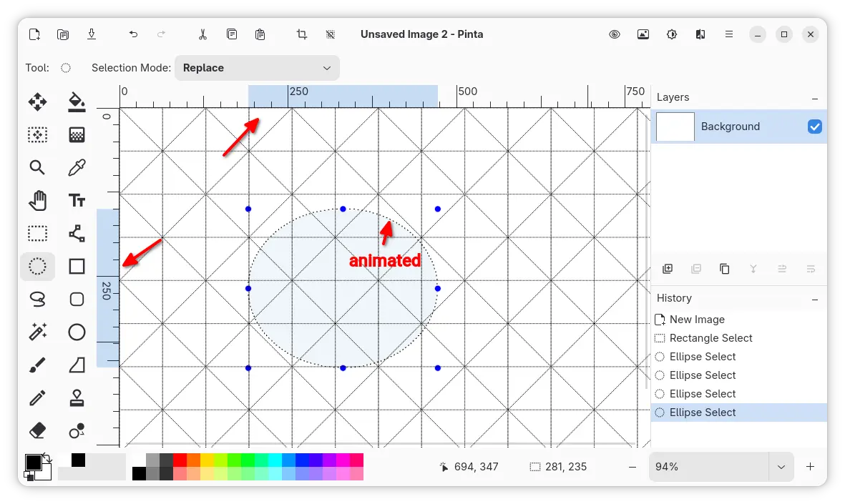Open the Adjustments menu
845x504 pixels.
671,34
